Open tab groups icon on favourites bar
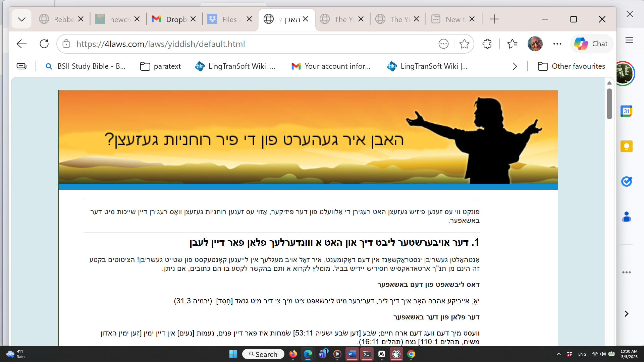 (21, 66)
